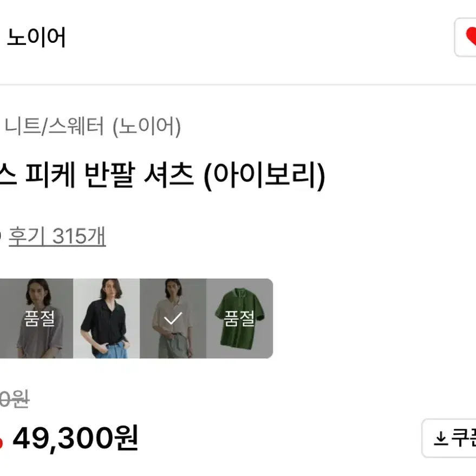Select the checked ivory shirt option
This screenshot has height=476, width=476.
173,318
